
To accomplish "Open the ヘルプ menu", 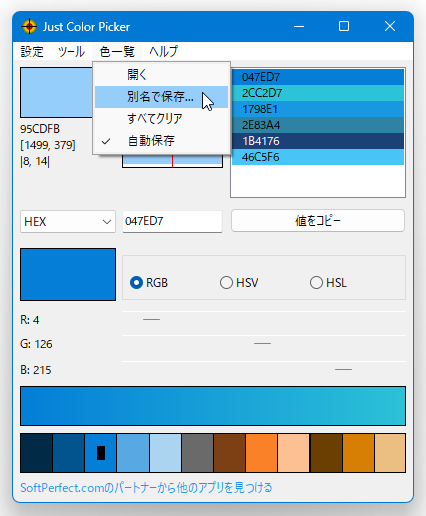I will tap(164, 52).
